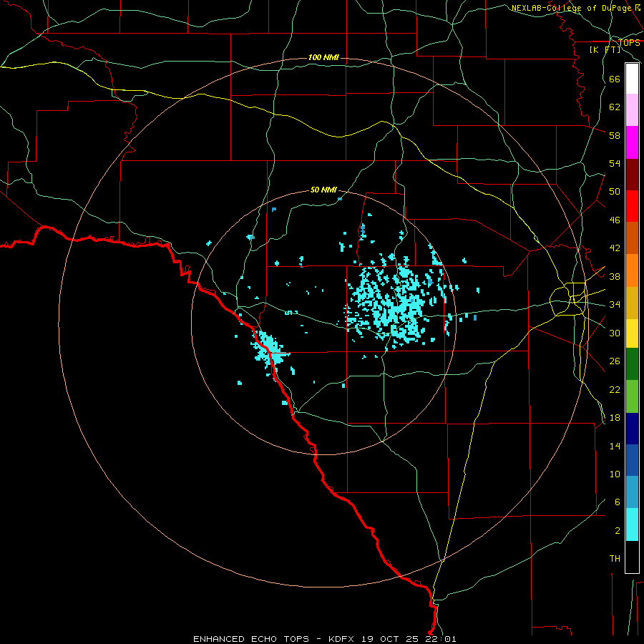Click the '50 NMI' range ring label
This screenshot has width=644, height=644.
323,190
